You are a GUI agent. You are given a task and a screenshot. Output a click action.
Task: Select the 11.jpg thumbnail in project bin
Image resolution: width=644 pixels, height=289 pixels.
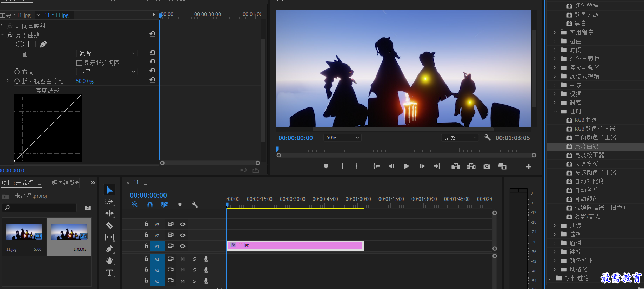24,232
